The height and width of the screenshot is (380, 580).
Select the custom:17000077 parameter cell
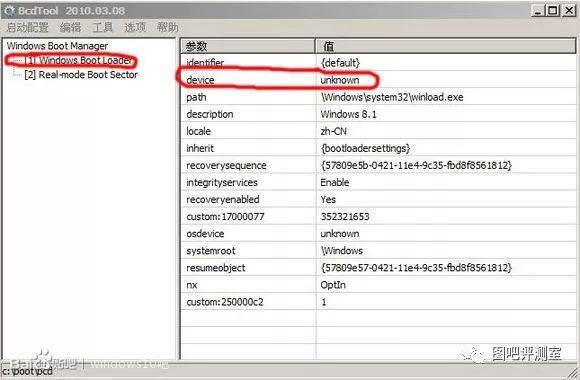(x=249, y=216)
